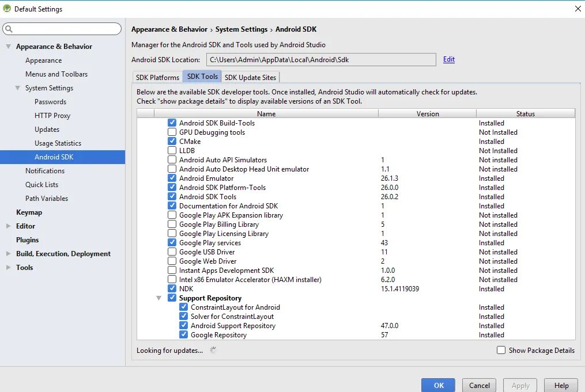Uncheck the CMake checkbox
This screenshot has height=392, width=585.
pyautogui.click(x=172, y=141)
